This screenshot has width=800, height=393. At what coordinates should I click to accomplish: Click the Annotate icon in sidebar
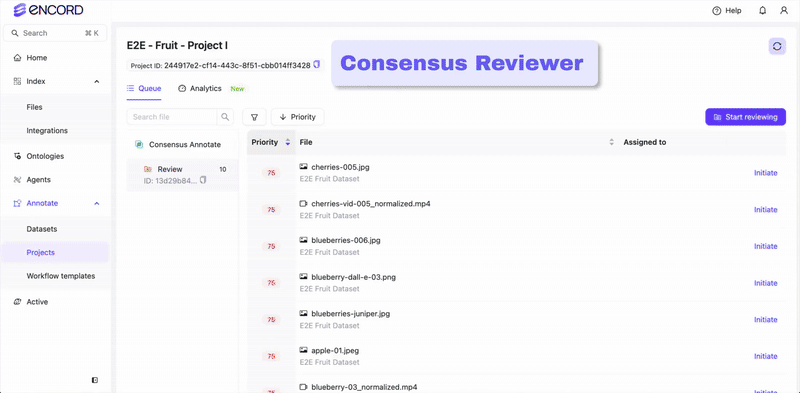(x=17, y=203)
